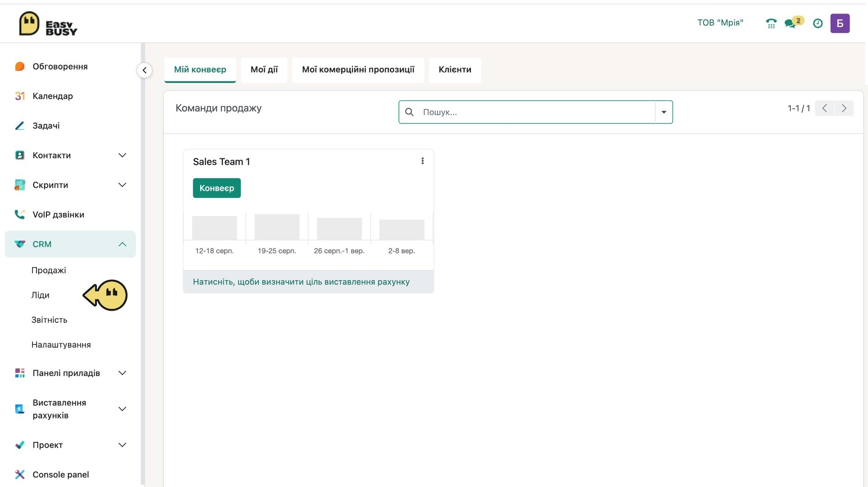Click the 12-18 серп. chart bar
Viewport: 868px width, 487px height.
tap(215, 228)
